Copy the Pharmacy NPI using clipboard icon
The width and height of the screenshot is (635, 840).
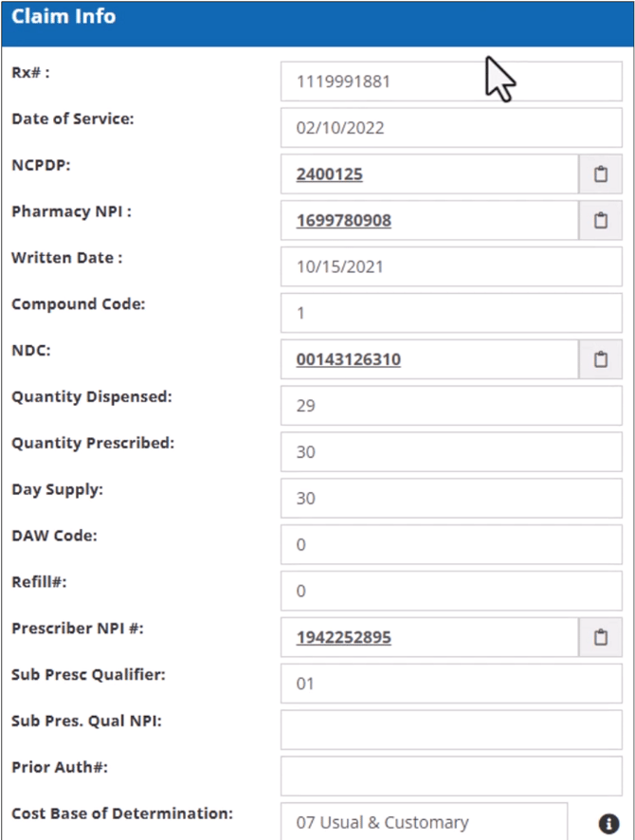[x=600, y=221]
